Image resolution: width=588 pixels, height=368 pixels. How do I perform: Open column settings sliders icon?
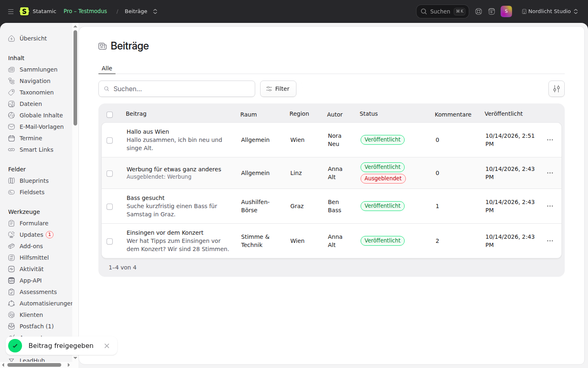(557, 89)
